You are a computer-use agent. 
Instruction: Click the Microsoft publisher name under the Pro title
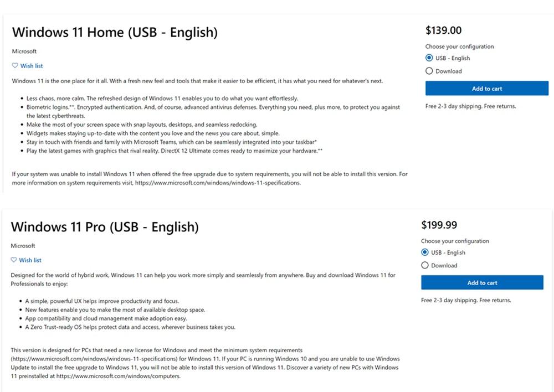click(x=23, y=246)
